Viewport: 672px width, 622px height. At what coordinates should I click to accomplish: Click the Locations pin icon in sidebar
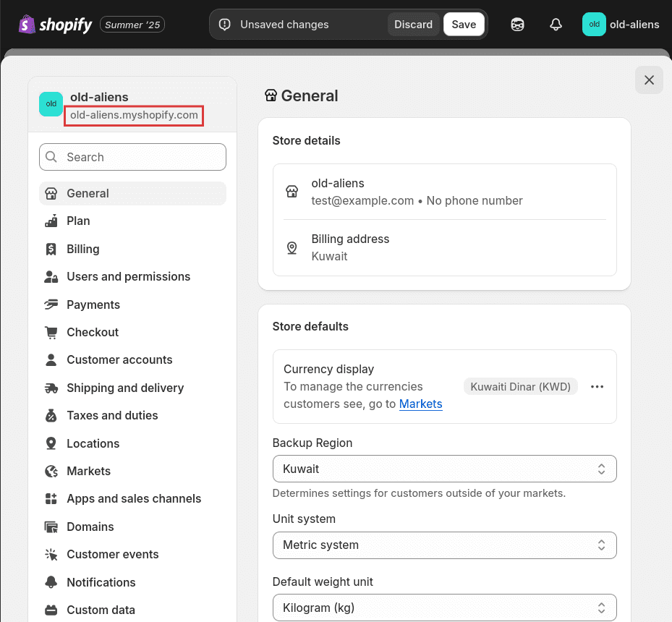coord(51,443)
